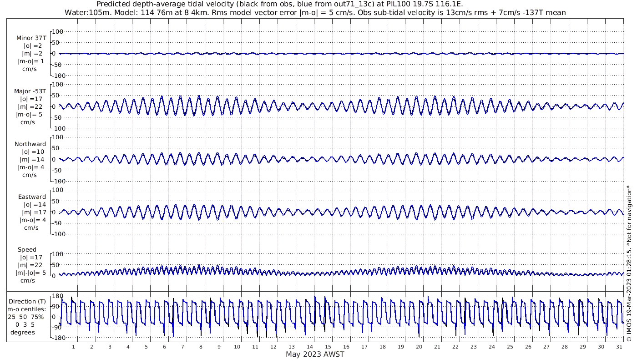
Task: Click the plot title line starting 'Predicted depth-average'
Action: [280, 4]
